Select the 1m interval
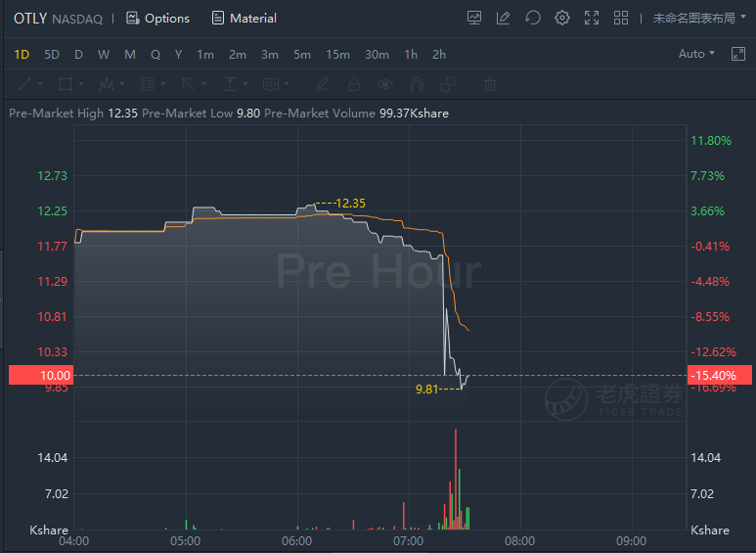The width and height of the screenshot is (756, 553). [205, 55]
